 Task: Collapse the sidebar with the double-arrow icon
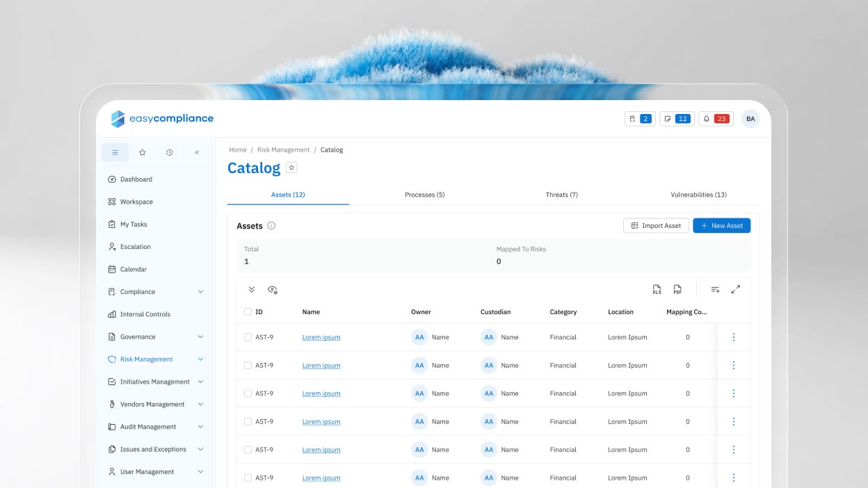(x=197, y=152)
